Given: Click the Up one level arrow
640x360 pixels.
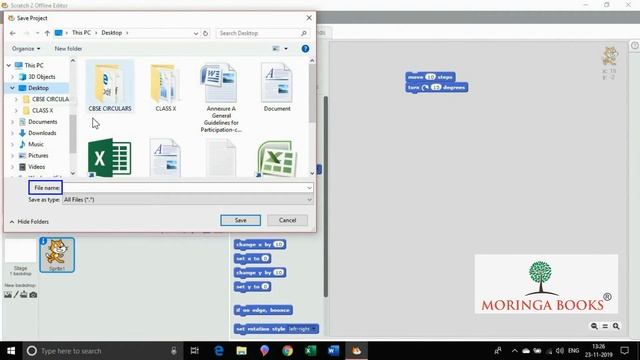Looking at the screenshot, I should pyautogui.click(x=47, y=33).
